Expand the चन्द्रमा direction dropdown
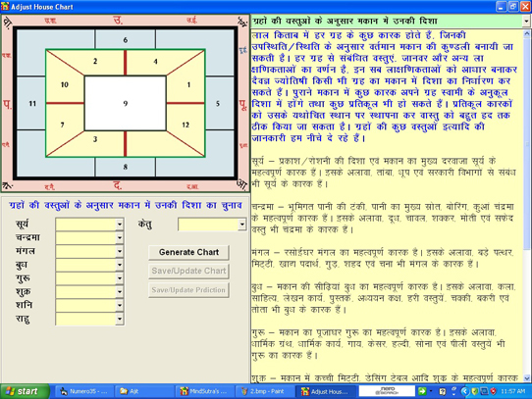Viewport: 532px width, 399px height. [120, 238]
